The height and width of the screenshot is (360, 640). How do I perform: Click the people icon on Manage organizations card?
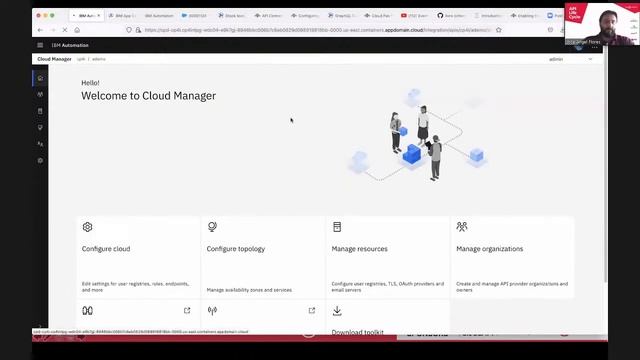pyautogui.click(x=462, y=227)
